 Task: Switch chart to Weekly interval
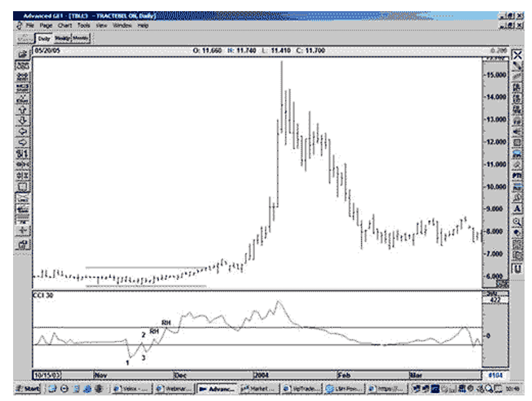pos(62,38)
